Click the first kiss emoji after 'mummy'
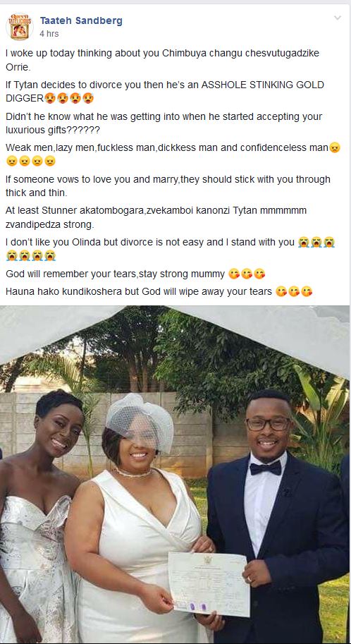This screenshot has height=644, width=351. [233, 274]
